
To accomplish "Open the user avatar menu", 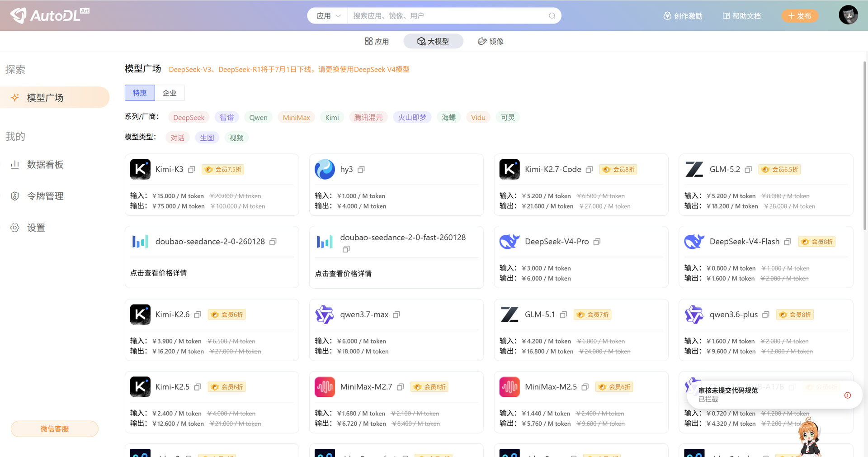I will click(x=848, y=15).
